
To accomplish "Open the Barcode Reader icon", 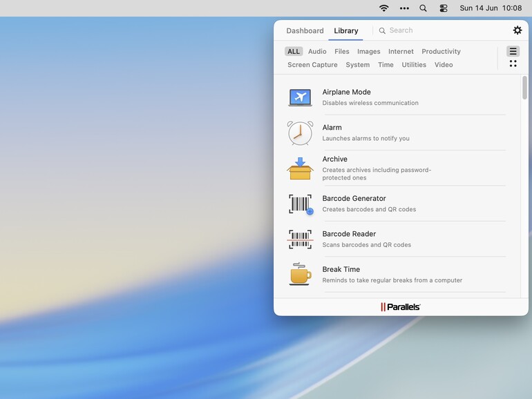I will [300, 240].
